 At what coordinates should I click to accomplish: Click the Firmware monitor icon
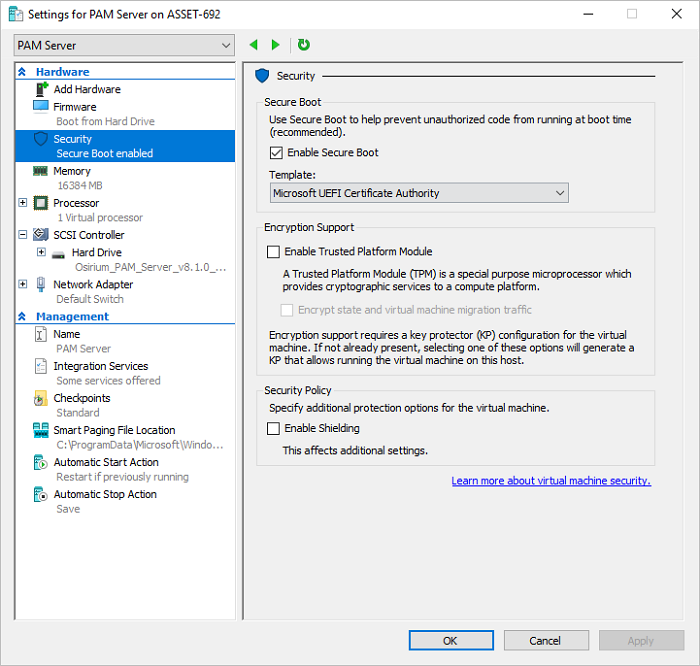(x=41, y=107)
